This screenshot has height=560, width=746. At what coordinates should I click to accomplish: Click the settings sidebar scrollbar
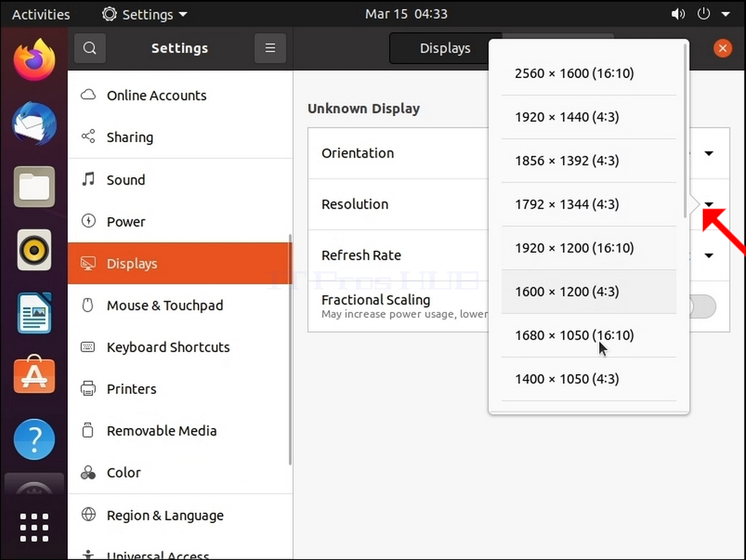pyautogui.click(x=290, y=350)
